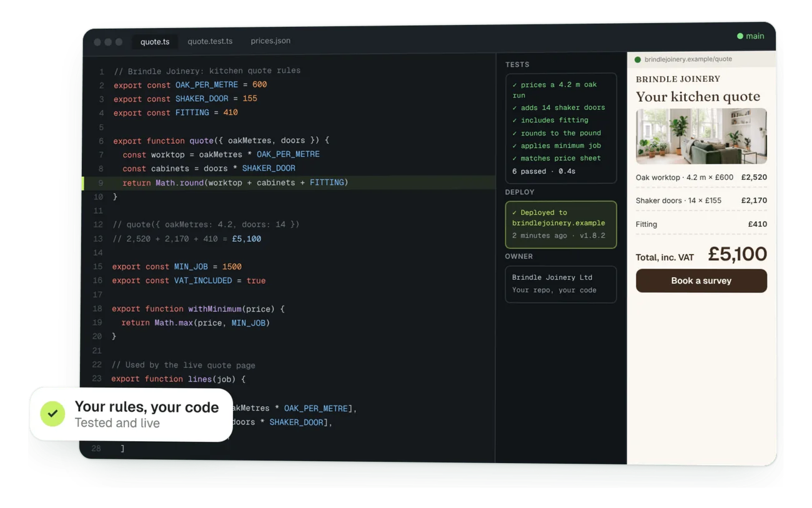Click the value 1500 on the MIN_JOB line
This screenshot has width=812, height=508.
232,267
